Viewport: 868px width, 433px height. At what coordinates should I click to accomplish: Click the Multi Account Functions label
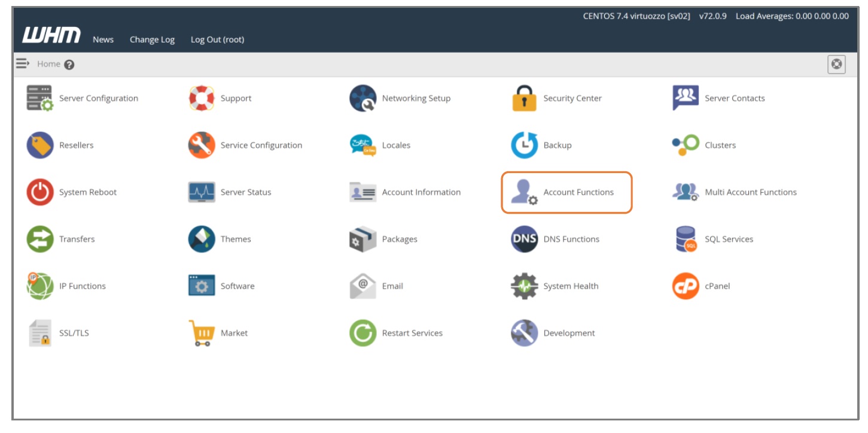[x=751, y=192]
